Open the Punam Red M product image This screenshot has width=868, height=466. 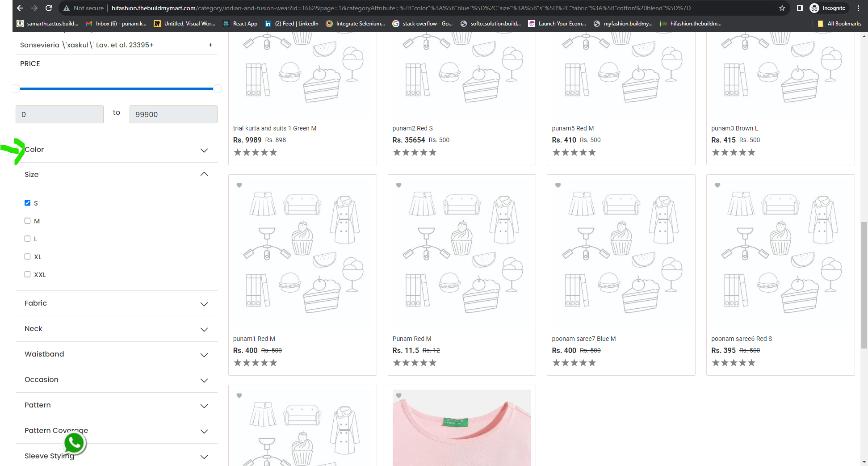tap(462, 254)
